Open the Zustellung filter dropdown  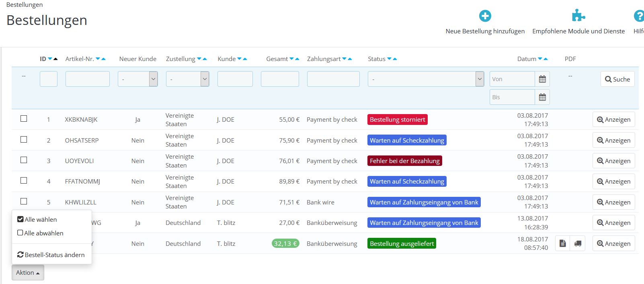click(187, 79)
